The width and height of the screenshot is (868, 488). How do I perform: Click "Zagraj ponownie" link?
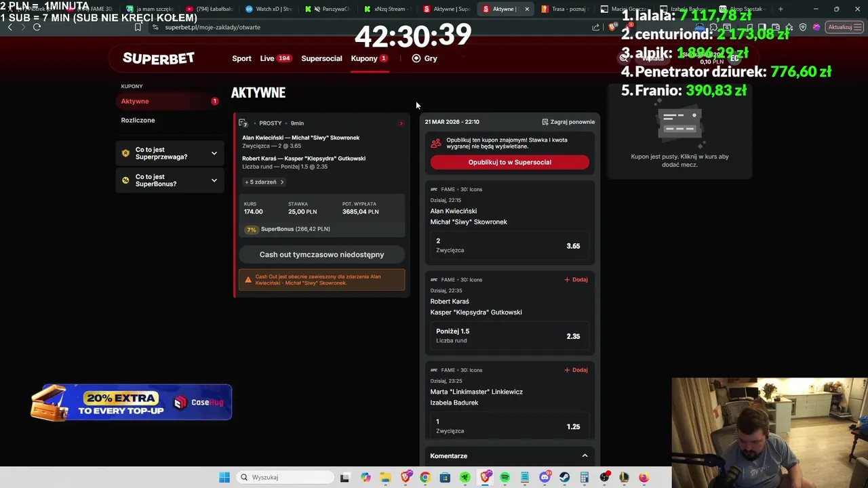point(568,122)
